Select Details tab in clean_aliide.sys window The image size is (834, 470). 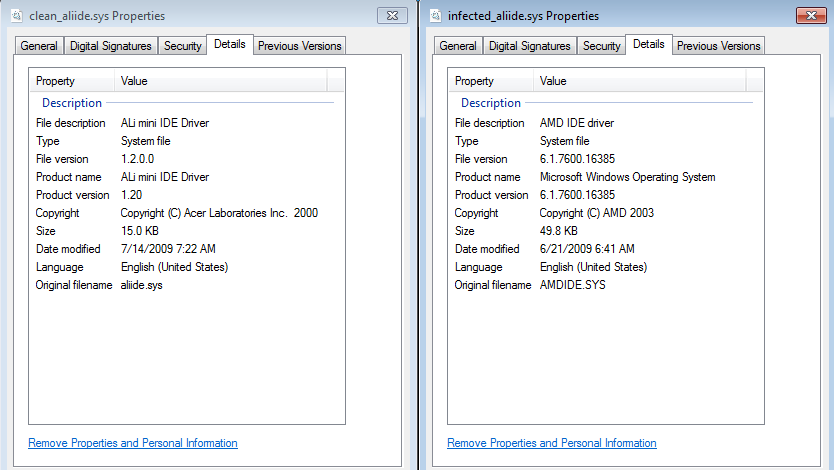230,44
